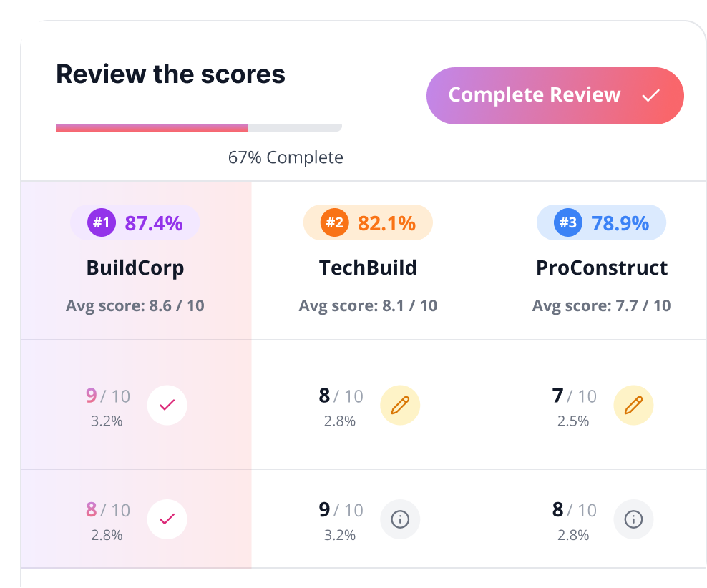
Task: Click the checkmark beside BuildCorp's 9/10 score
Action: (x=167, y=405)
